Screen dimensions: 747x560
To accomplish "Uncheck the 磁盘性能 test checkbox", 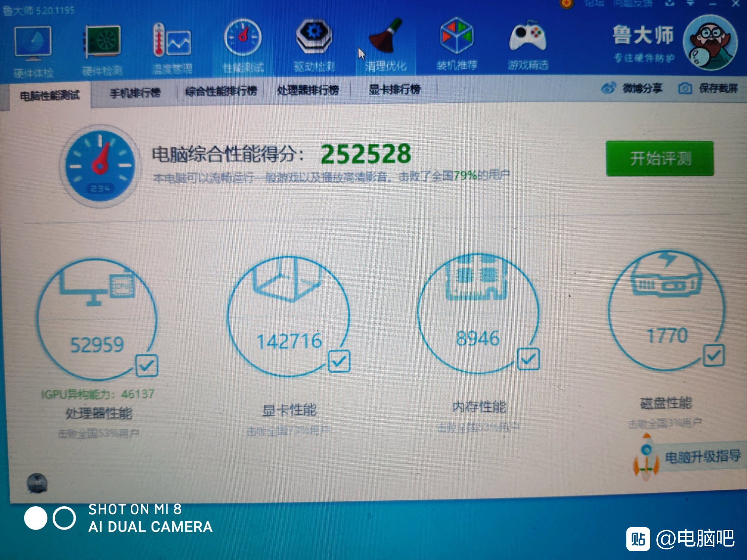I will pyautogui.click(x=714, y=355).
